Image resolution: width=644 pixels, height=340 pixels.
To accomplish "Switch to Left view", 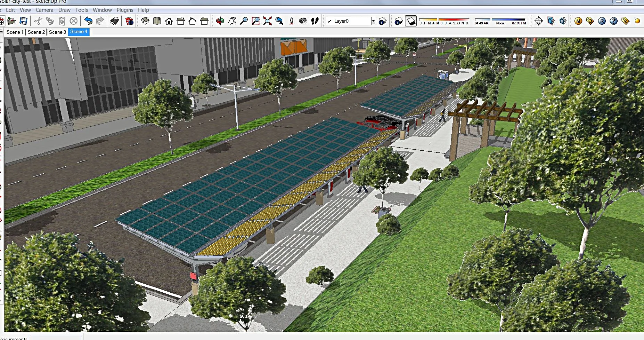I will (x=204, y=21).
